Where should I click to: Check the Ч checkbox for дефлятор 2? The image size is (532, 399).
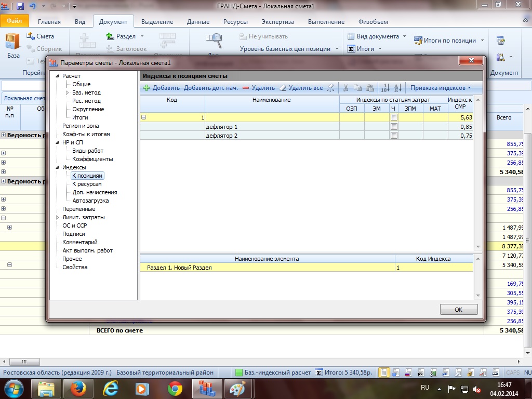coord(394,136)
